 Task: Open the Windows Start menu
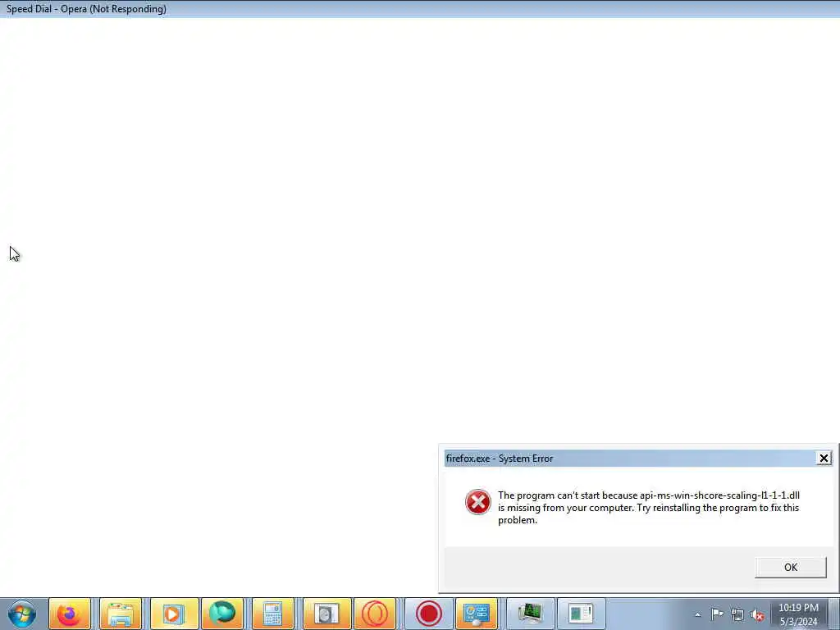(x=22, y=614)
